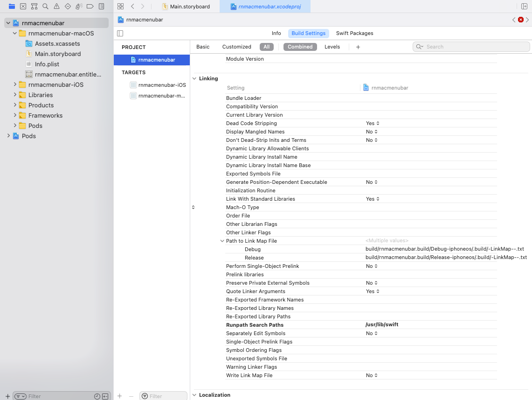The height and width of the screenshot is (400, 532).
Task: Open Write Link Map File popup
Action: coord(372,375)
